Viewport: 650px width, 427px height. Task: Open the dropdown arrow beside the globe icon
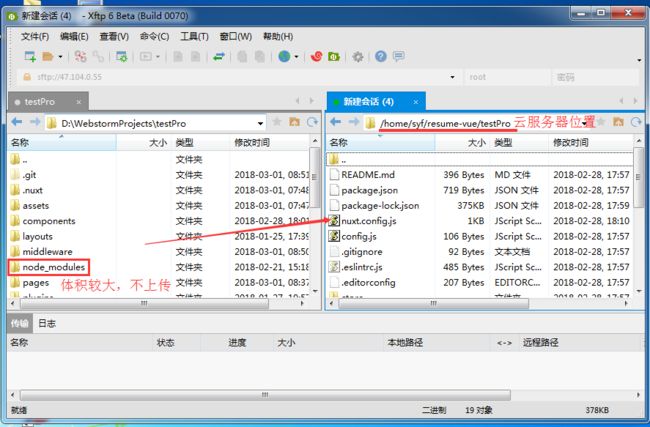pos(296,57)
